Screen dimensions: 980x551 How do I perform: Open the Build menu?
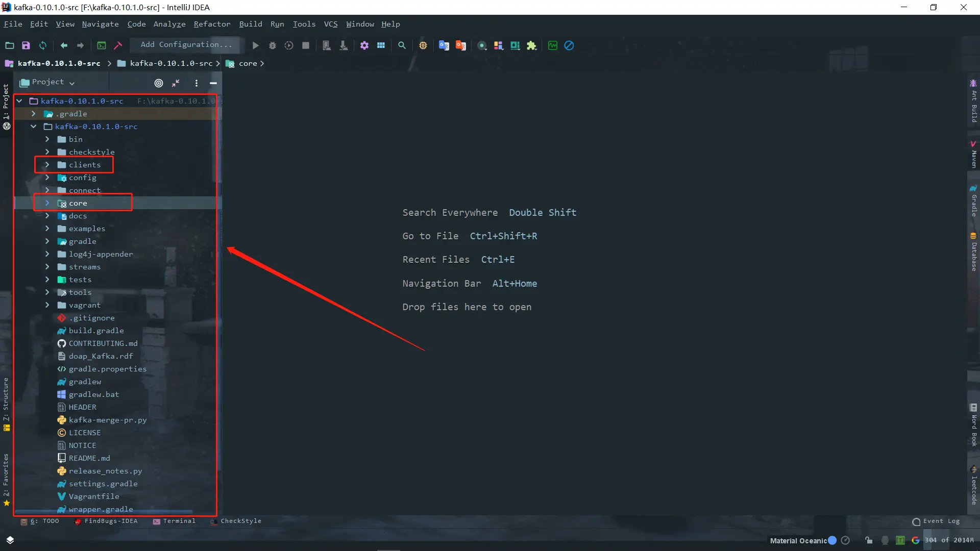pyautogui.click(x=251, y=24)
